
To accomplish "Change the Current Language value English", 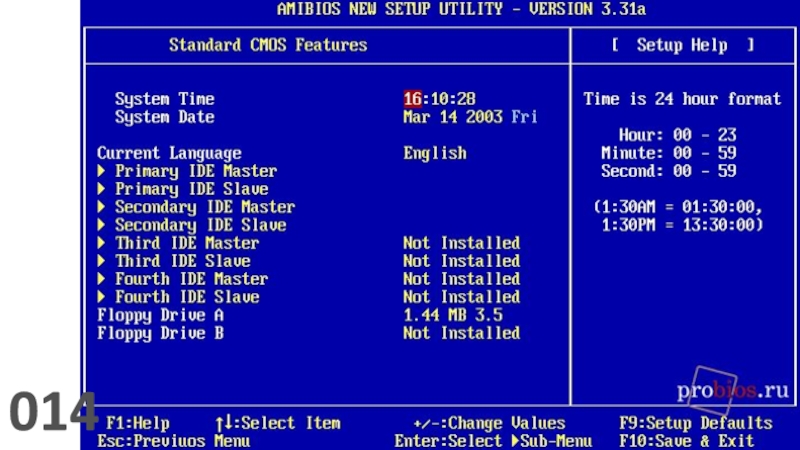I will pyautogui.click(x=435, y=153).
